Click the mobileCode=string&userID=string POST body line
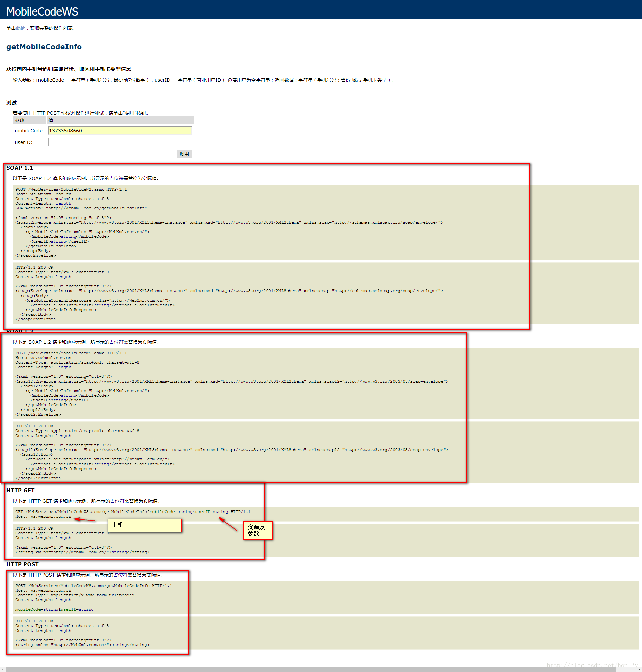Image resolution: width=642 pixels, height=672 pixels. tap(54, 609)
